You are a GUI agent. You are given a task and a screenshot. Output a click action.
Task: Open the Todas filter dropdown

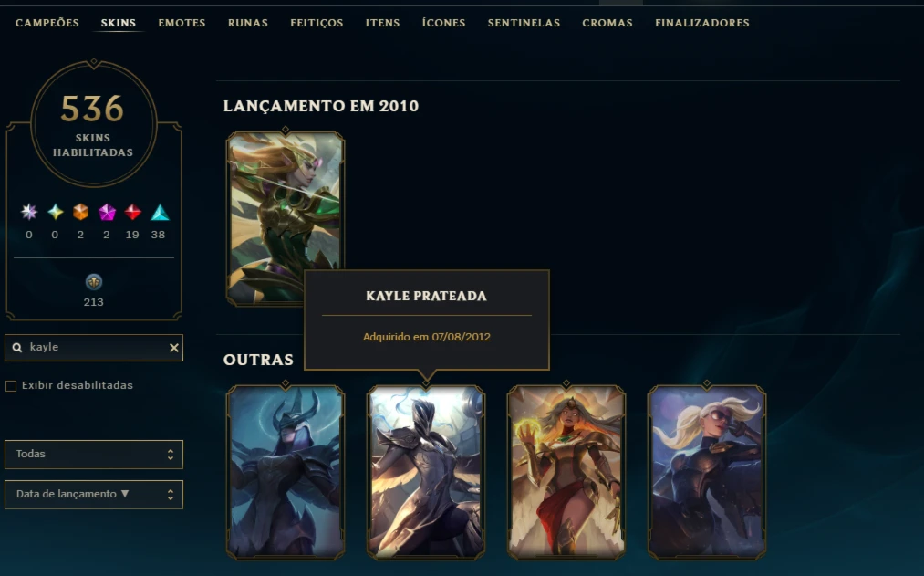pos(94,454)
